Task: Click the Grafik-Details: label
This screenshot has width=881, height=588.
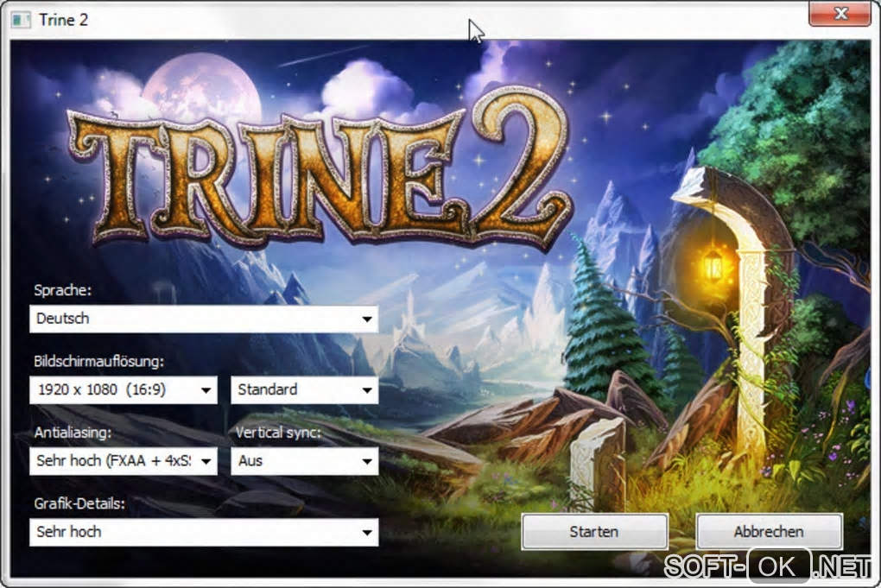Action: (79, 503)
